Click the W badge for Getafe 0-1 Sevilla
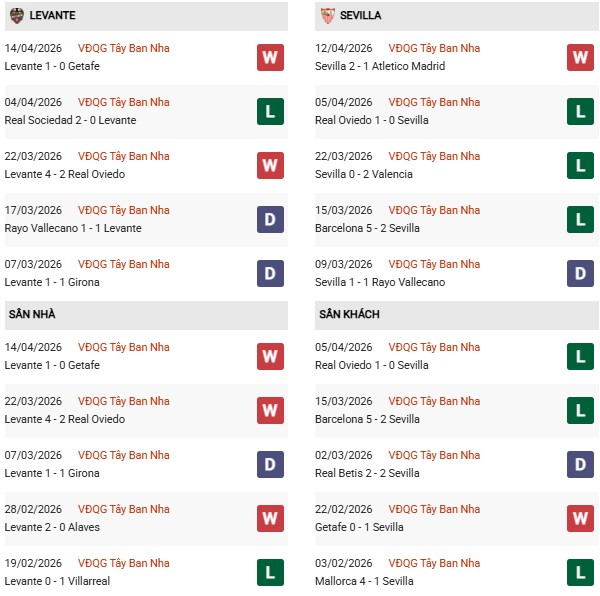The image size is (600, 596). click(x=580, y=518)
